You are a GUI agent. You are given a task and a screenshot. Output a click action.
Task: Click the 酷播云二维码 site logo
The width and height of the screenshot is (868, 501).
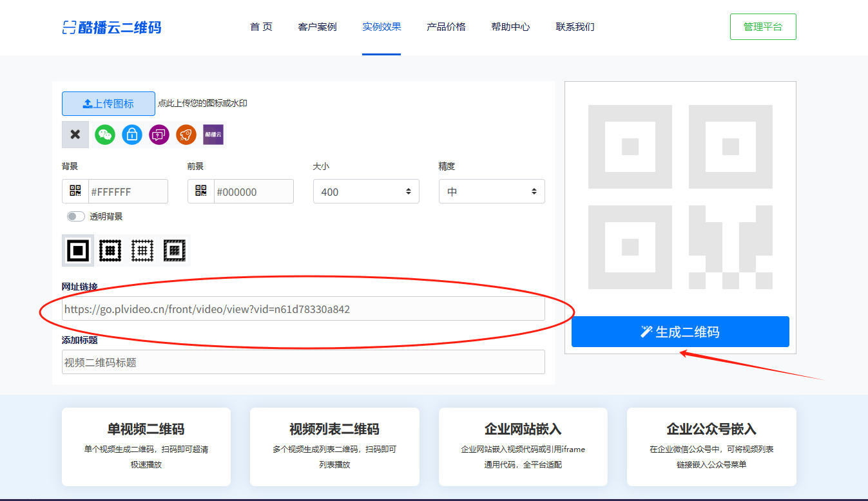(x=111, y=27)
